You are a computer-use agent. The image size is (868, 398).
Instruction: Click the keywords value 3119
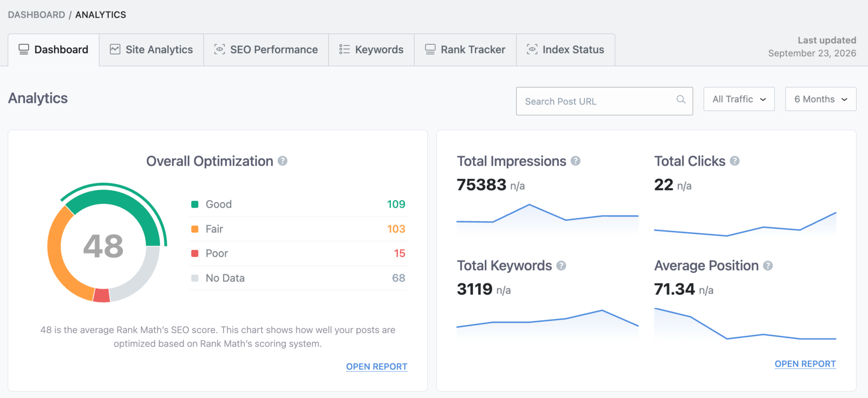[474, 289]
